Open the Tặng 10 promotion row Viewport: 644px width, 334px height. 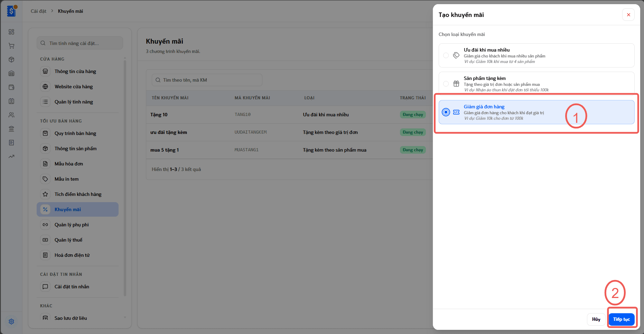pos(289,115)
